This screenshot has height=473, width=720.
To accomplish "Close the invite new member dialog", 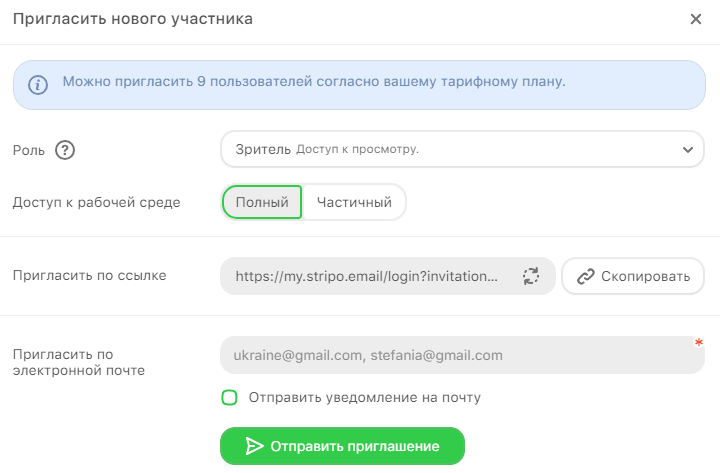I will (696, 19).
